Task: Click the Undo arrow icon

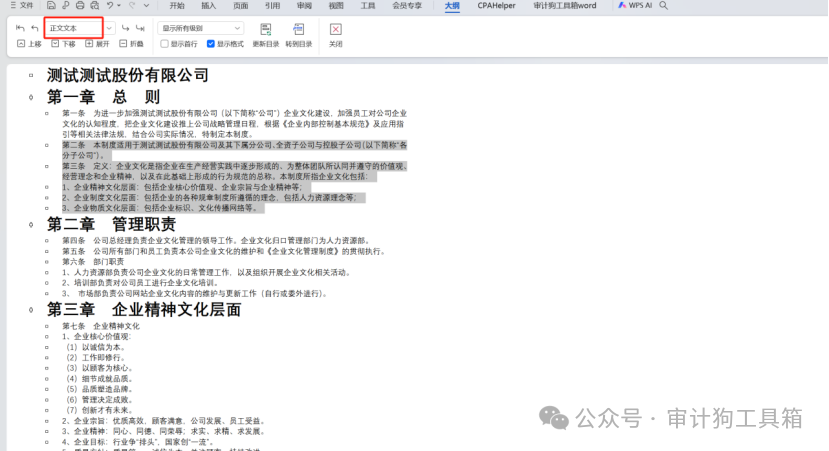Action: pyautogui.click(x=109, y=5)
